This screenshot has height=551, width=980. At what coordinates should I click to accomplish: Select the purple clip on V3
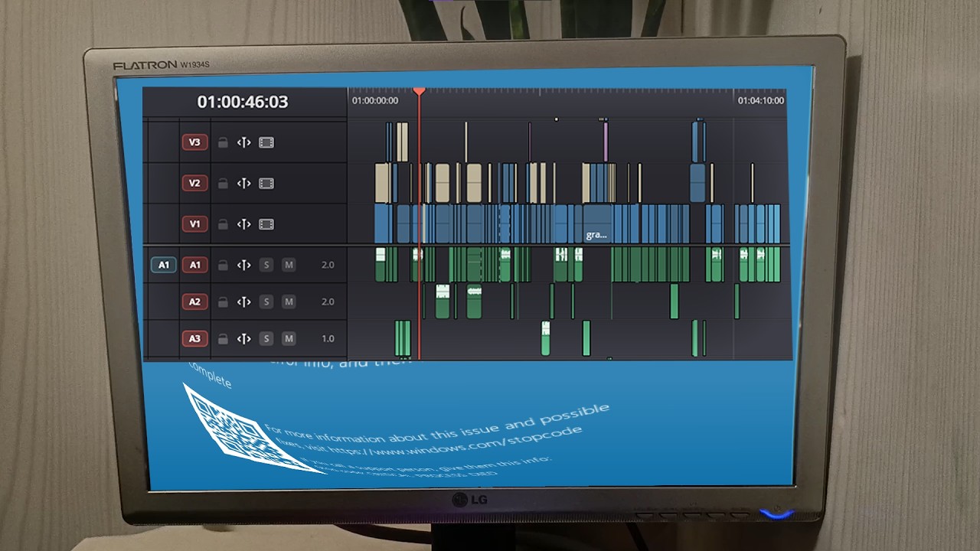[606, 142]
